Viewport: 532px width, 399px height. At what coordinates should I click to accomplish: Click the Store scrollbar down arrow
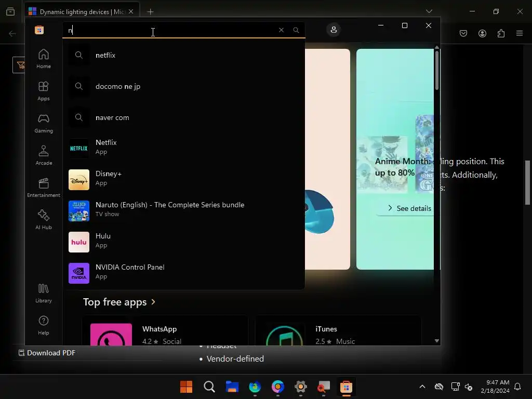(x=437, y=341)
